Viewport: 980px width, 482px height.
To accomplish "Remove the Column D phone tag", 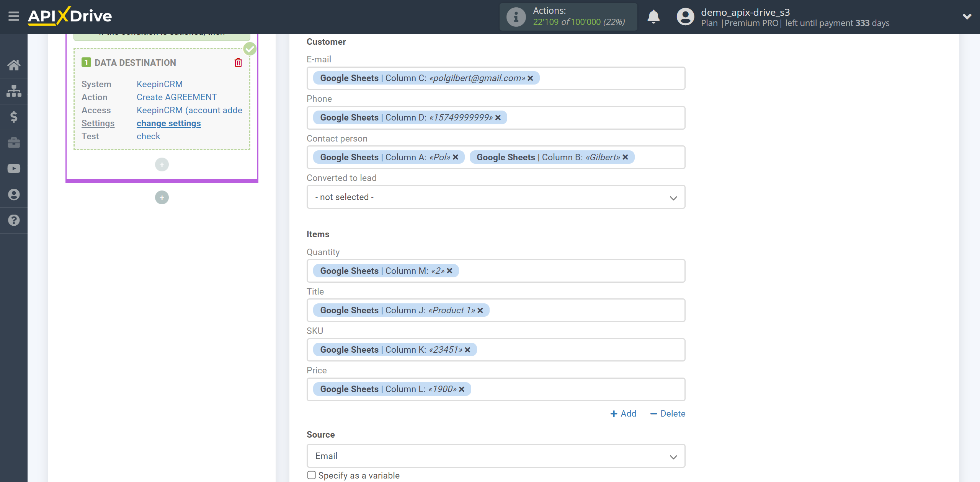I will (x=498, y=117).
